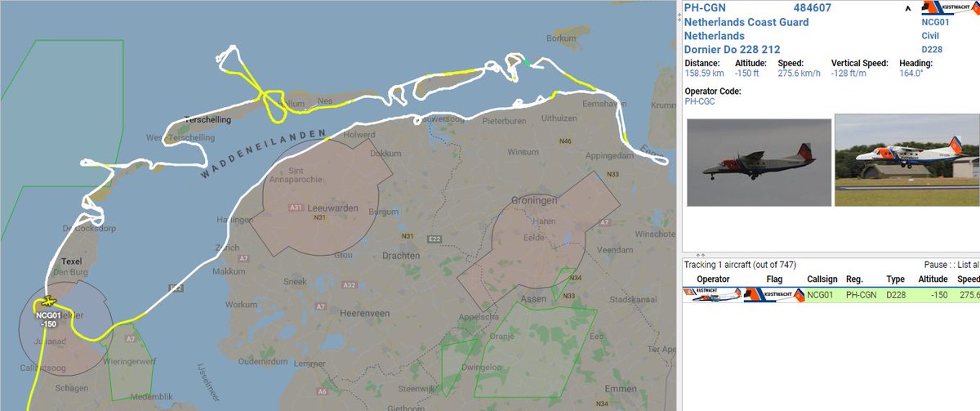Click the Kustwacht operator logo in detail header
Image resolution: width=980 pixels, height=411 pixels.
coord(949,8)
